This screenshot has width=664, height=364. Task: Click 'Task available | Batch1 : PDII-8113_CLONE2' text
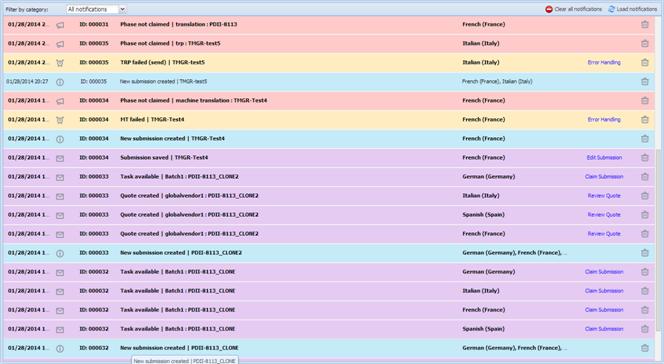(x=179, y=176)
